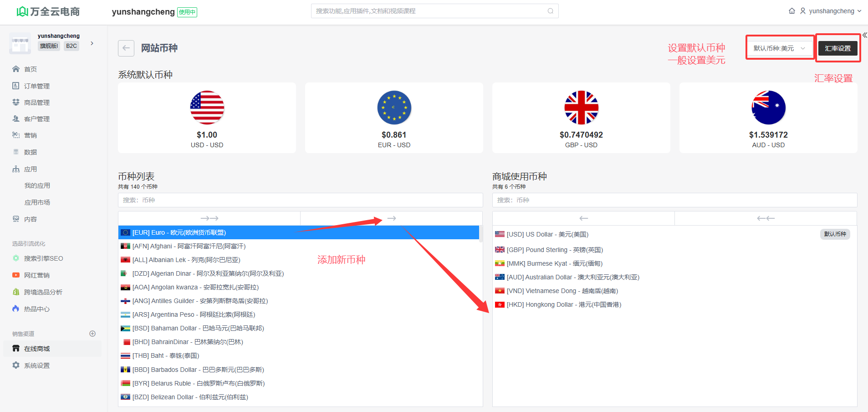The width and height of the screenshot is (868, 412).
Task: Click the 汇率设置 button
Action: point(837,48)
